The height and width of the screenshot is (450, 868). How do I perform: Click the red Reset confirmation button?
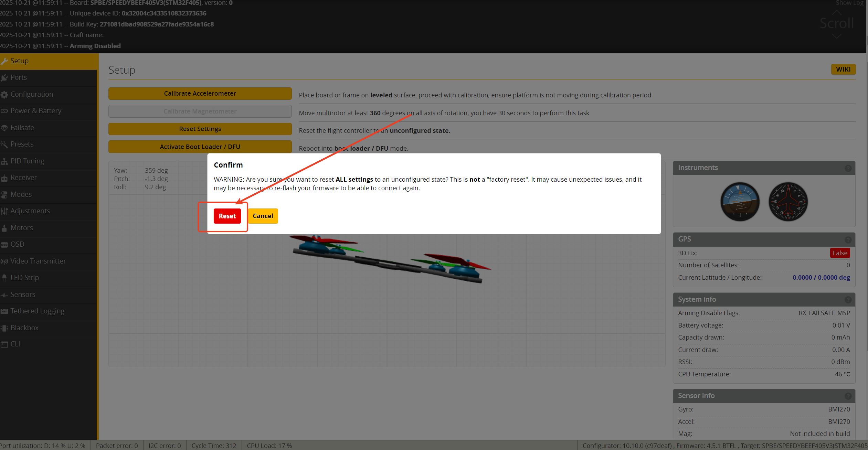click(x=227, y=216)
